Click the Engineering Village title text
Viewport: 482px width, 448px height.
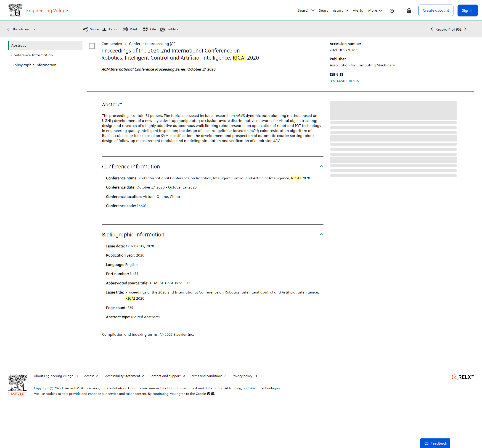(x=47, y=10)
